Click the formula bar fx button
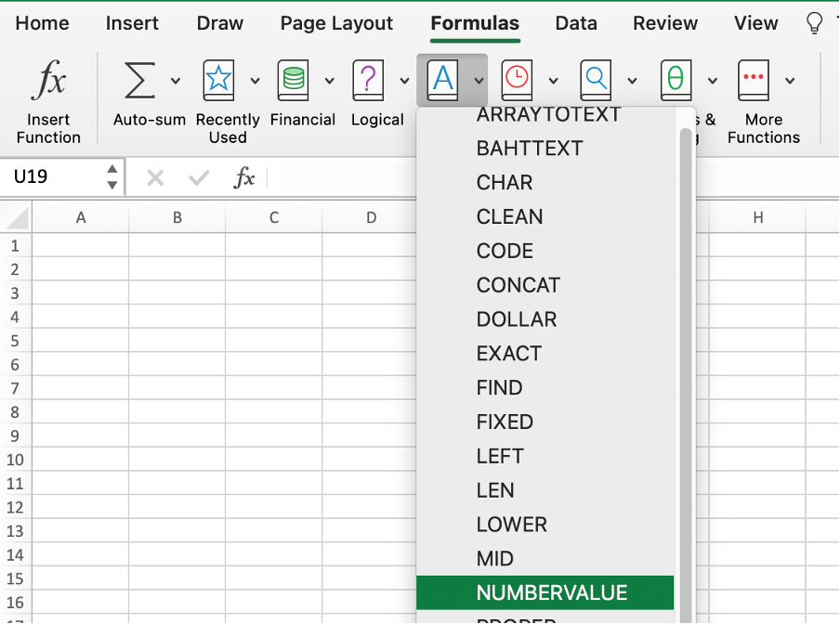Viewport: 840px width, 624px height. (244, 177)
